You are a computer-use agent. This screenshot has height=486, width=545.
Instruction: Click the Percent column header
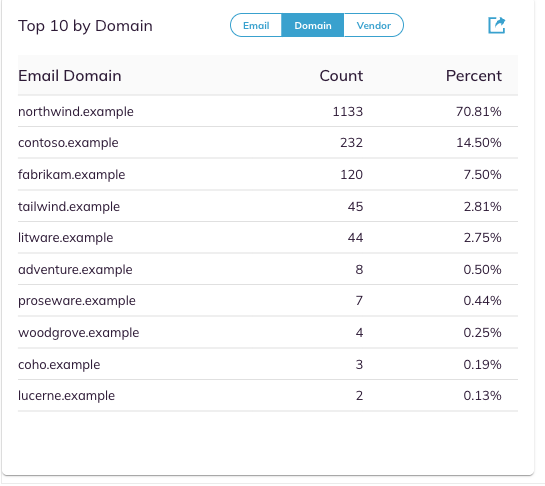(474, 76)
